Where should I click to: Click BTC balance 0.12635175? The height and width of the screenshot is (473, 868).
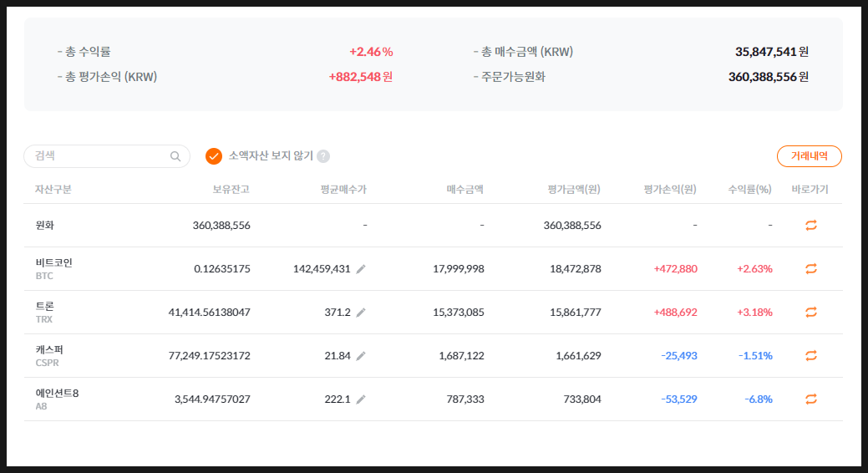click(x=222, y=268)
